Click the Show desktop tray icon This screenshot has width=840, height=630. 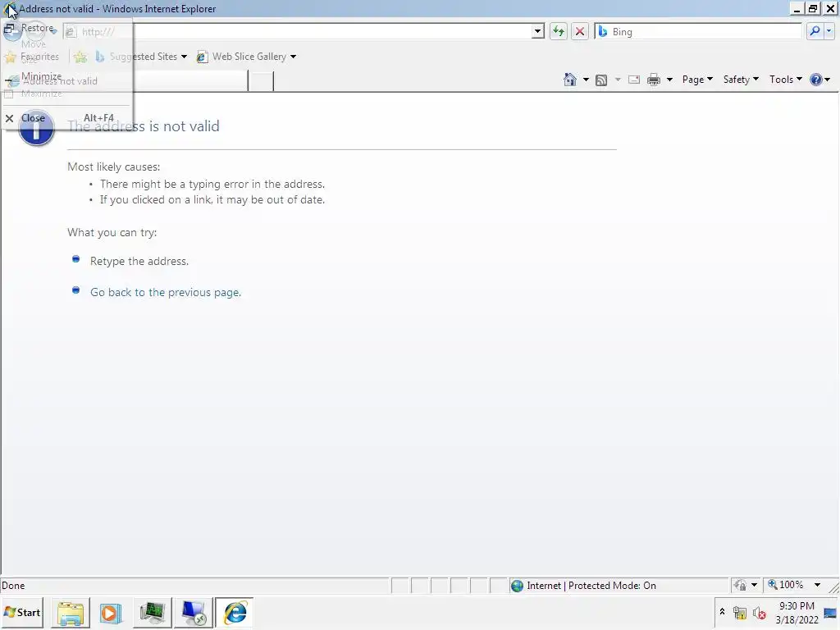830,613
